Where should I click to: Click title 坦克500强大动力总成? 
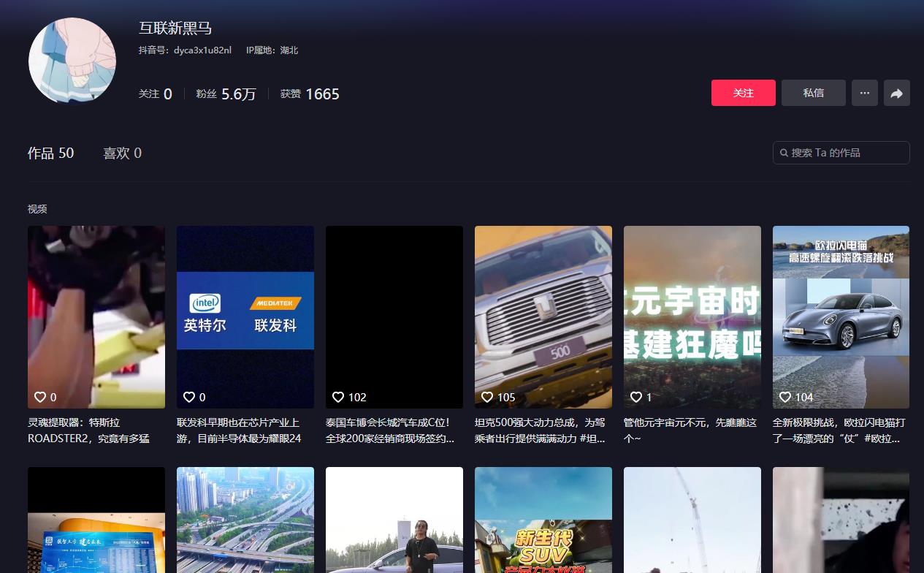pos(540,430)
